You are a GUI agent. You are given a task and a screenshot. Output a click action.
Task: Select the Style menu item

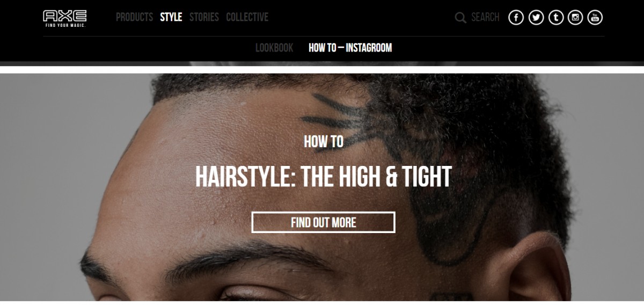(171, 17)
